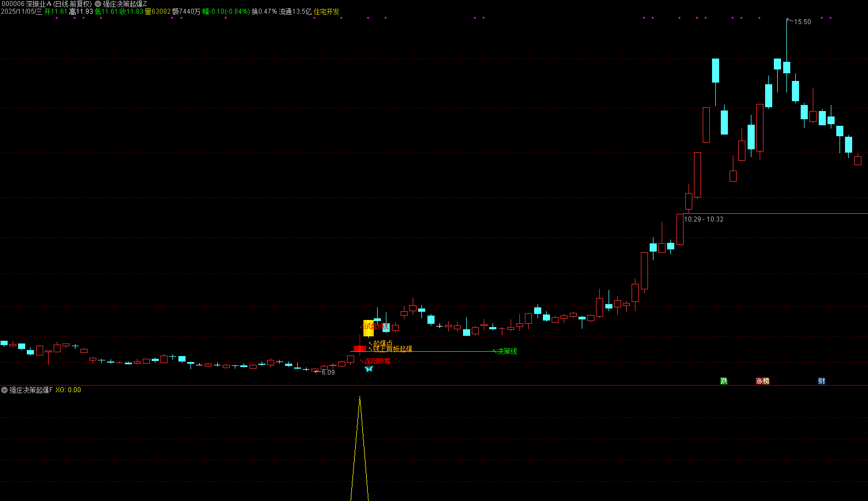Open the orange 榜 event marker

pos(766,381)
